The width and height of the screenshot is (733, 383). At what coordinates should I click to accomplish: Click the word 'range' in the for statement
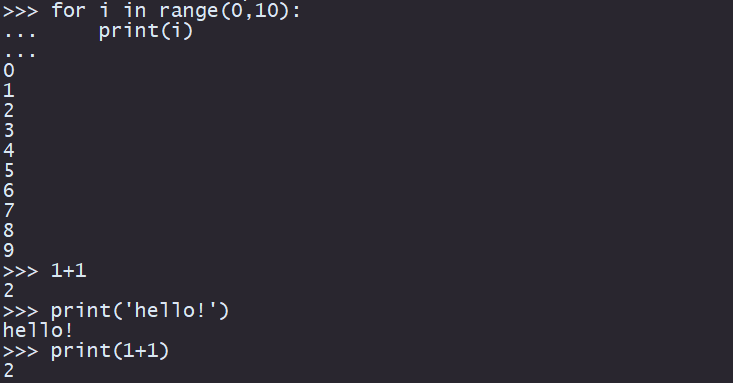(188, 11)
